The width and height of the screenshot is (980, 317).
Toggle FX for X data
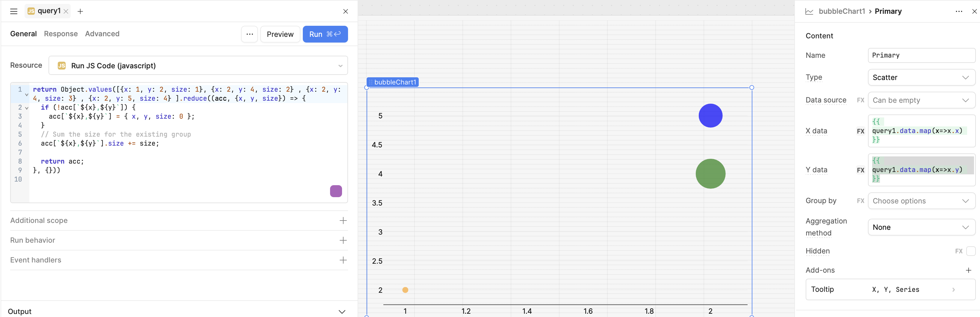tap(860, 131)
